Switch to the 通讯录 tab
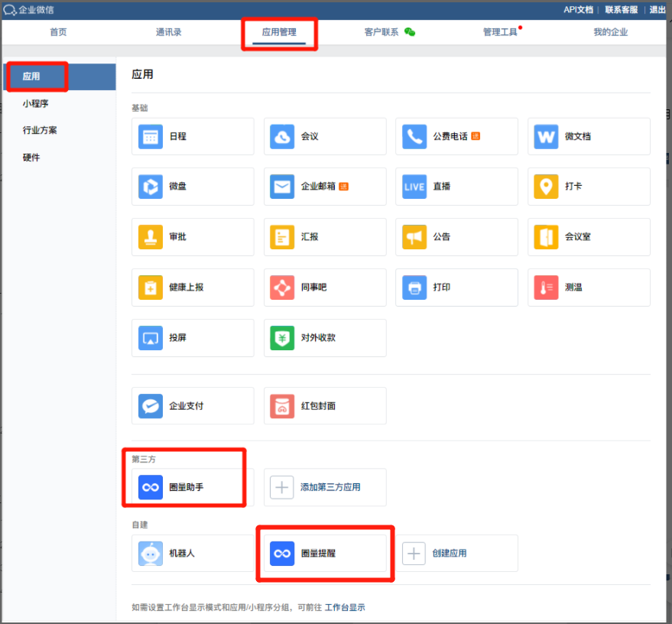The image size is (672, 624). 168,32
